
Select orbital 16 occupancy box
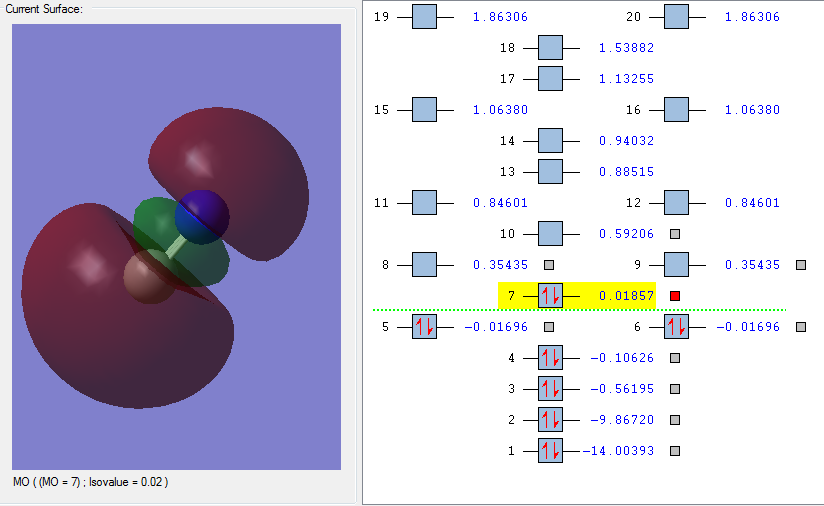(x=676, y=110)
